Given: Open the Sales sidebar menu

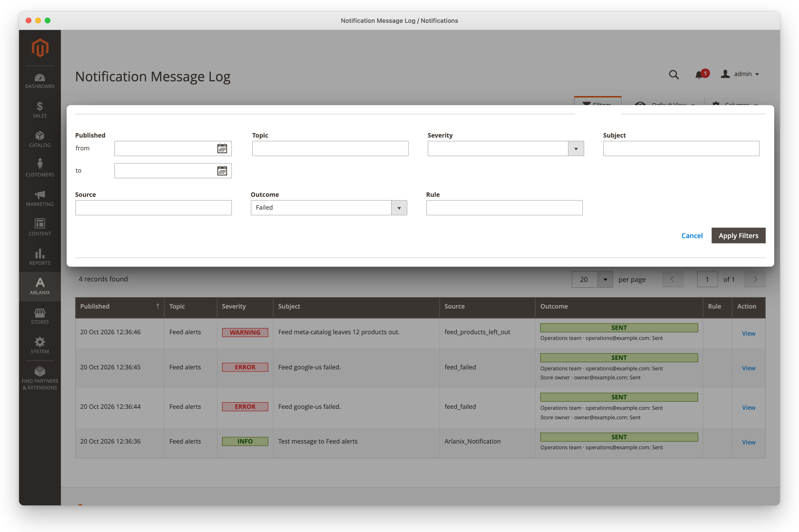Looking at the screenshot, I should 40,110.
